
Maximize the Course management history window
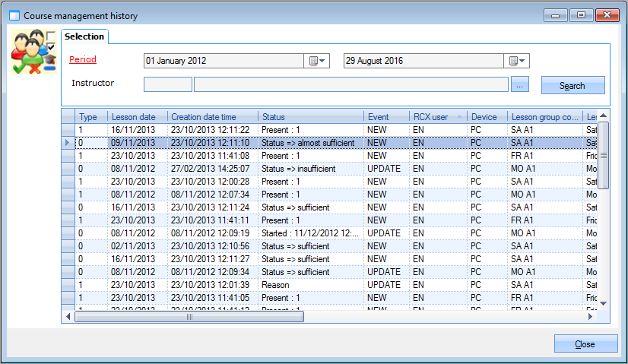(582, 15)
